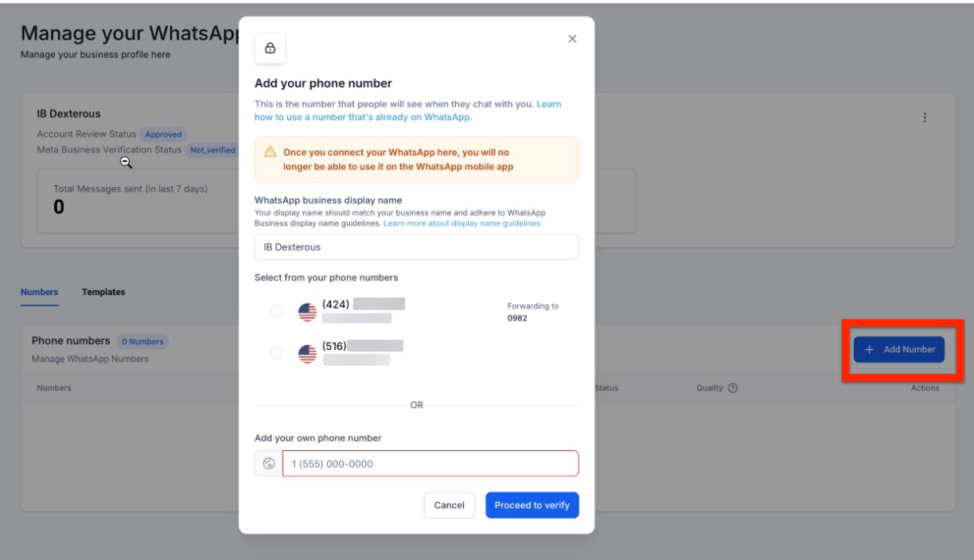The width and height of the screenshot is (974, 560).
Task: Cancel adding the phone number
Action: 449,505
